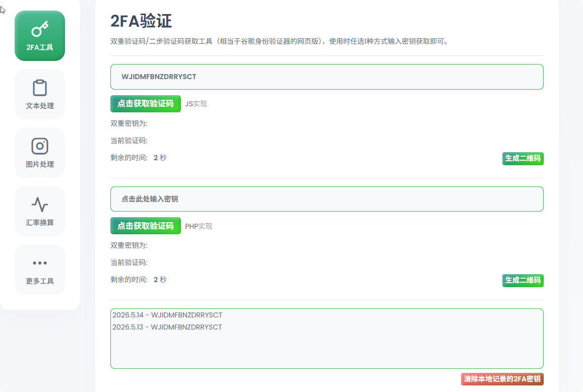The width and height of the screenshot is (583, 392).
Task: Click 生成二维码 in the PHP section
Action: point(523,281)
